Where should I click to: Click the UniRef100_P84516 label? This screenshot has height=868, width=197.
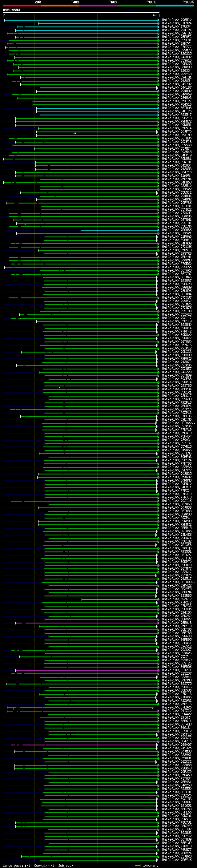[x=176, y=104]
